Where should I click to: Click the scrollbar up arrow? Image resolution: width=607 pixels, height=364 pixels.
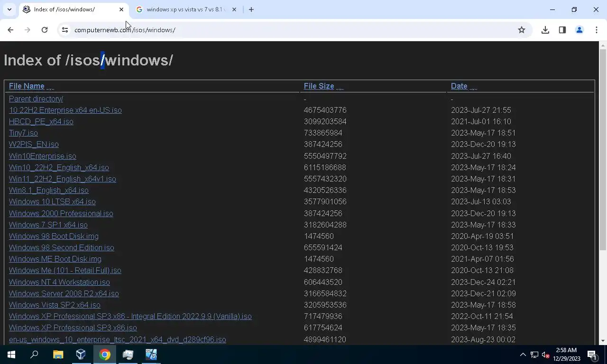click(x=603, y=45)
